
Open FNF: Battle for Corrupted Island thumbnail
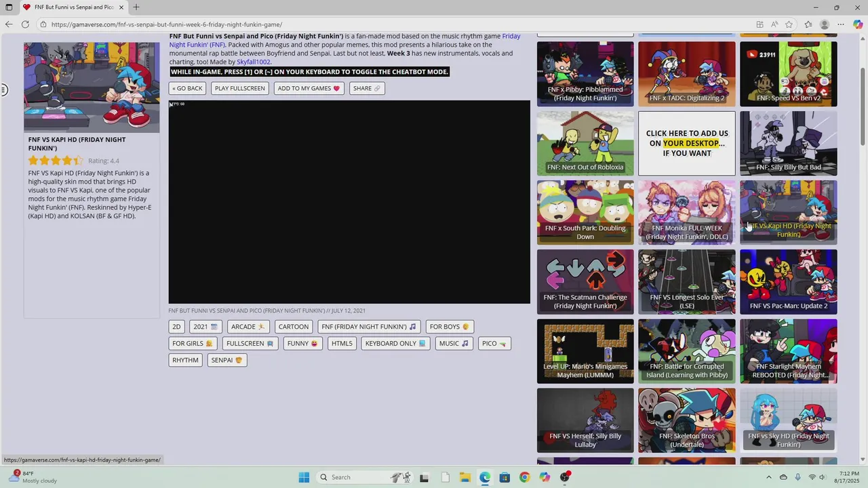pyautogui.click(x=687, y=351)
